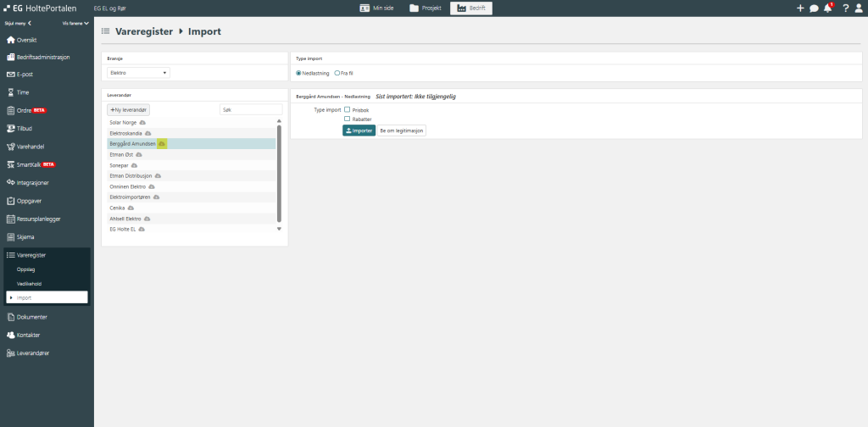Click the 'Ny leverandør' button

click(x=129, y=110)
